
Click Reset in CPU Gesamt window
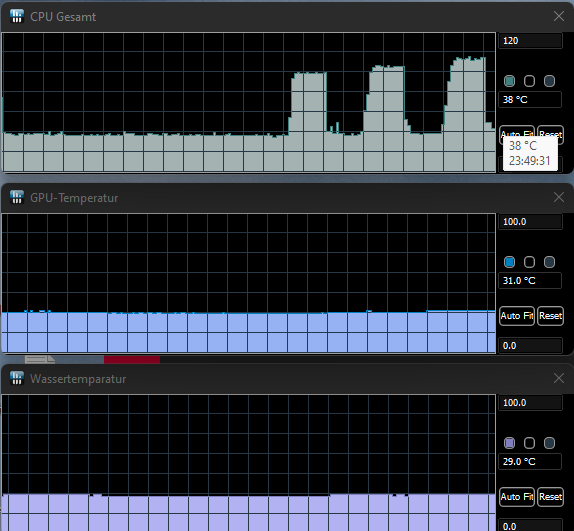coord(550,131)
